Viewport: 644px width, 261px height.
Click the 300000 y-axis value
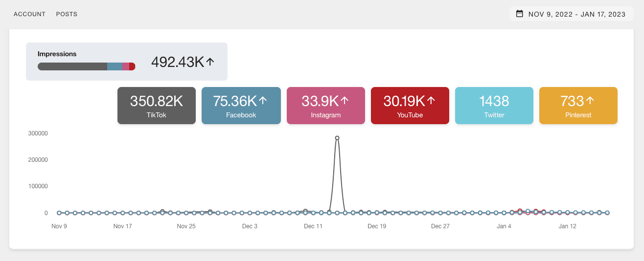pos(39,133)
